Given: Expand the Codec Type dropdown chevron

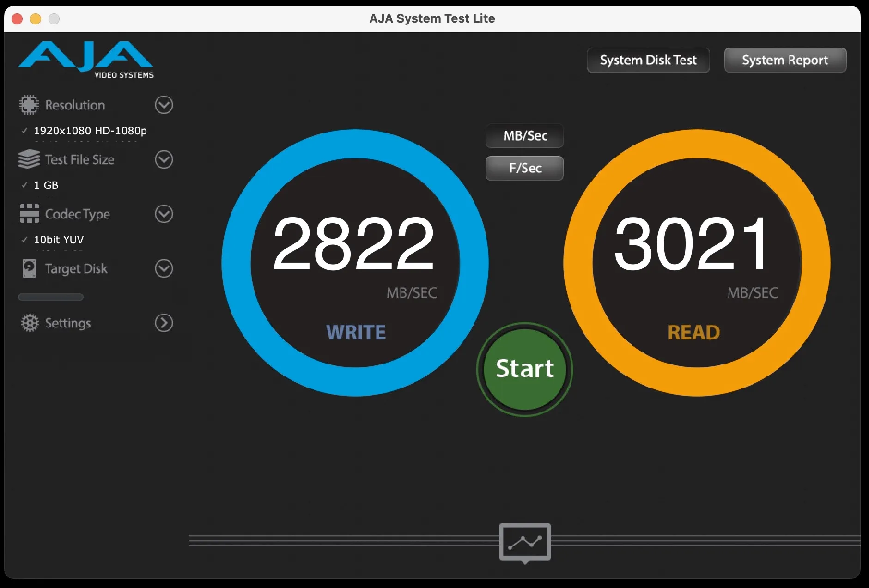Looking at the screenshot, I should click(163, 214).
